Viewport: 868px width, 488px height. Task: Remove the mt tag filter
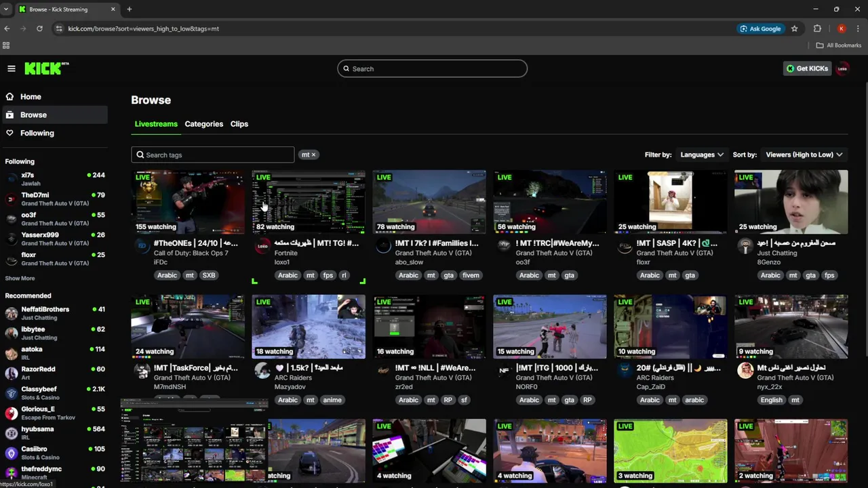tap(313, 155)
